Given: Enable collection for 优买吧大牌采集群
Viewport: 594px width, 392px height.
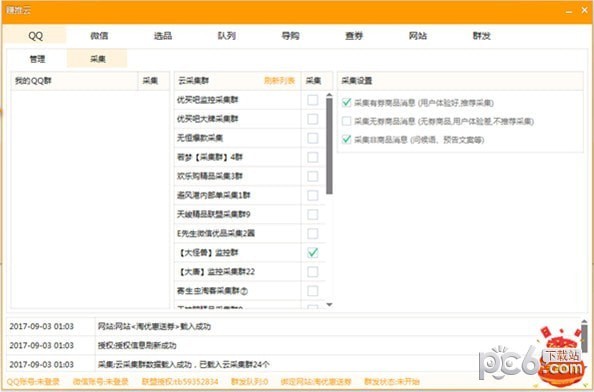Looking at the screenshot, I should (313, 119).
